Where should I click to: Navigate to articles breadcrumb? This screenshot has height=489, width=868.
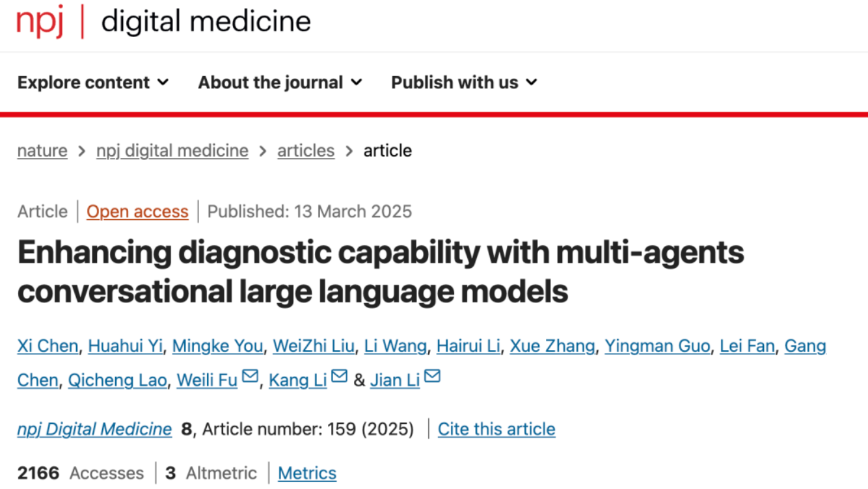coord(306,151)
